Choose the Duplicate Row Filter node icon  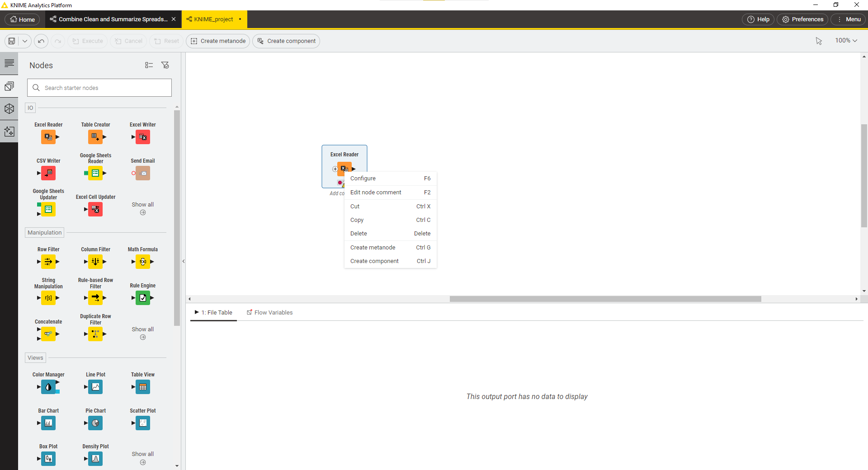click(x=95, y=334)
